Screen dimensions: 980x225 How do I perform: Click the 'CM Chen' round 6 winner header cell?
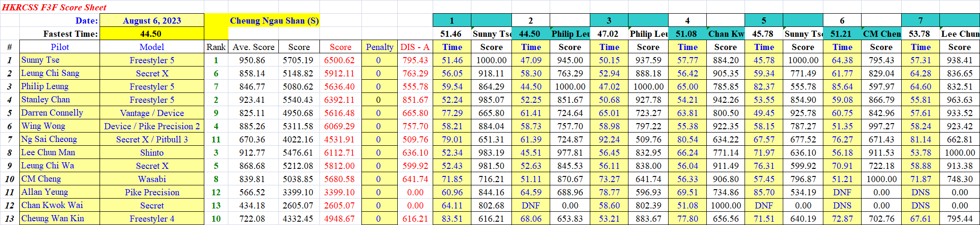click(x=881, y=33)
